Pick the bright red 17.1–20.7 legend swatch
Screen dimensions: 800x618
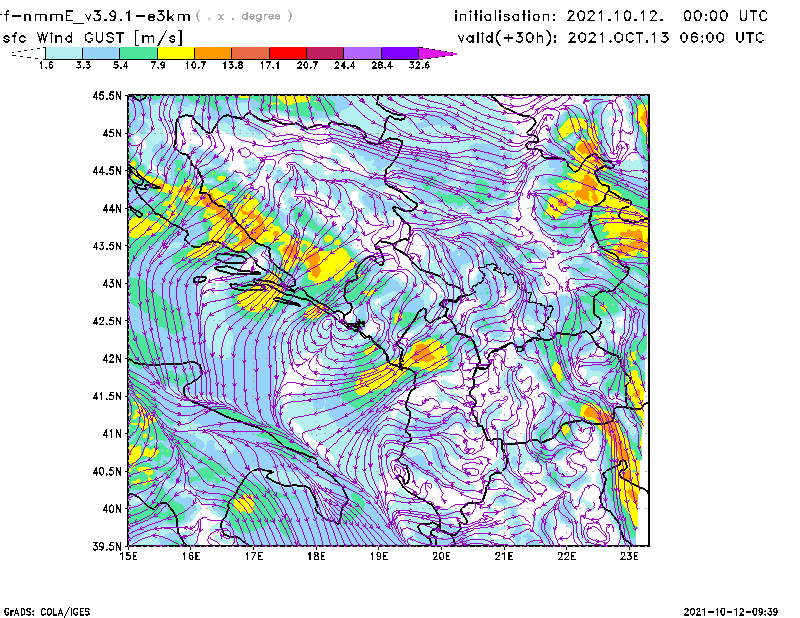288,53
